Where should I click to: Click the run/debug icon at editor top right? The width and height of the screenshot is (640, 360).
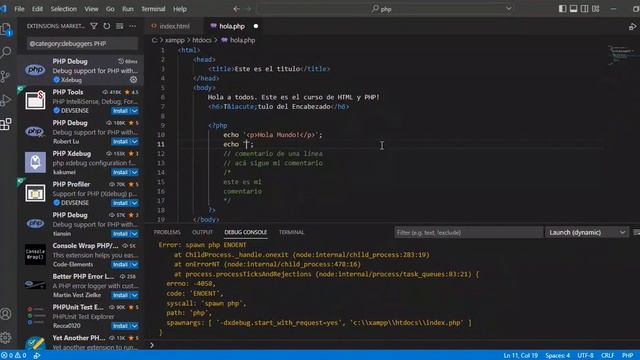(x=632, y=27)
